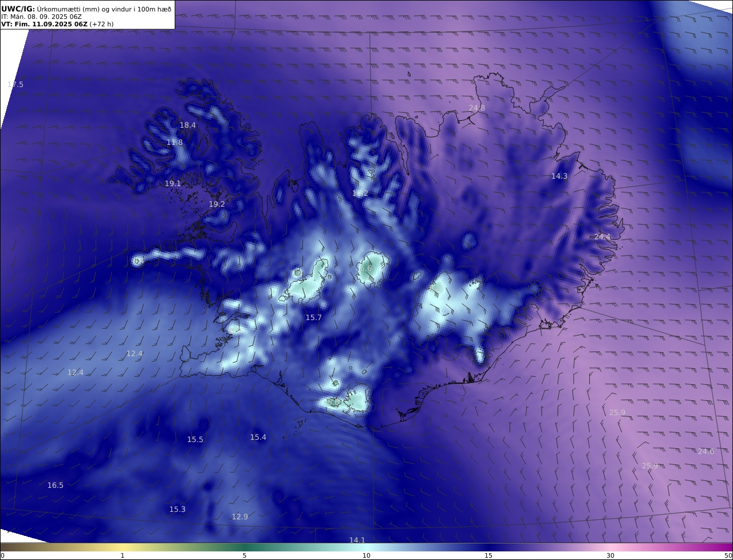
Task: Click the 5 tick on the color scale
Action: click(245, 555)
